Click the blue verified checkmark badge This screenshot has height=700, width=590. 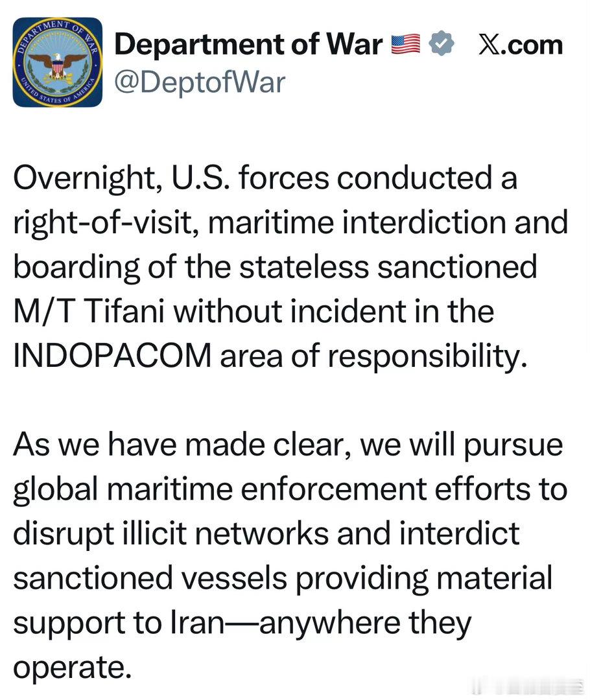[x=442, y=45]
